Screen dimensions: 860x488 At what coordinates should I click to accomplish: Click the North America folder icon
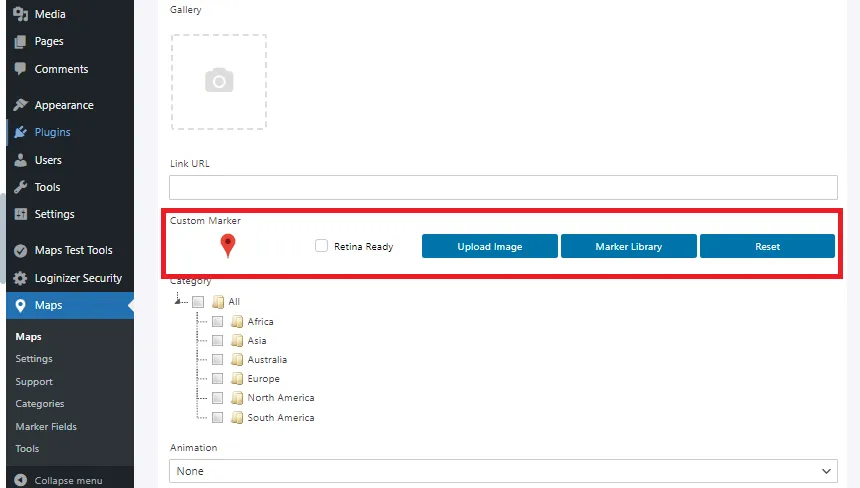pos(237,398)
